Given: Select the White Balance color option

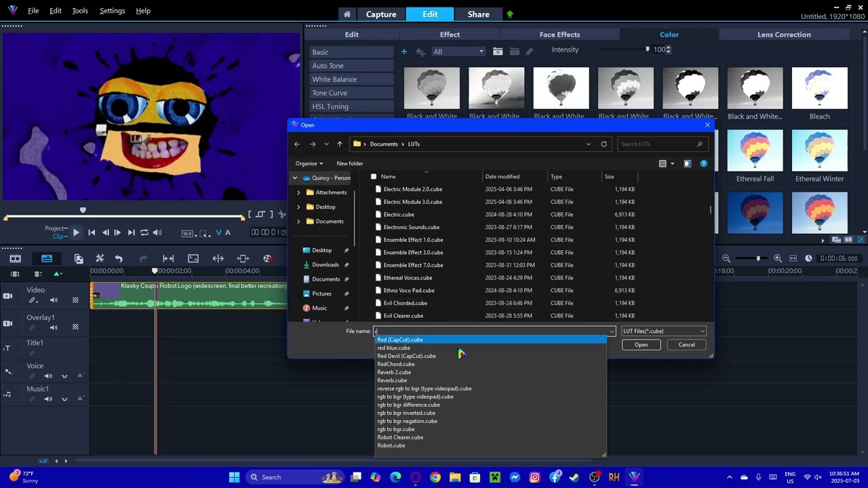Looking at the screenshot, I should [x=351, y=79].
